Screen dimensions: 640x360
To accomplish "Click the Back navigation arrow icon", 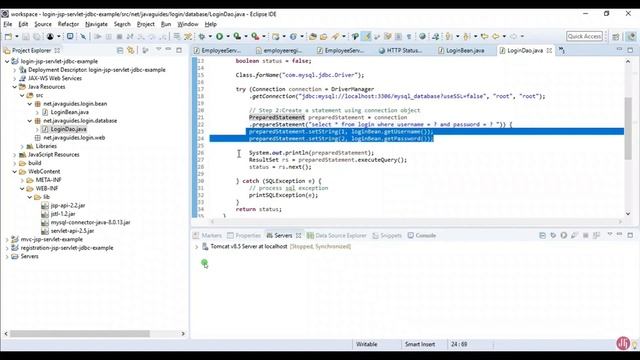I will (496, 36).
